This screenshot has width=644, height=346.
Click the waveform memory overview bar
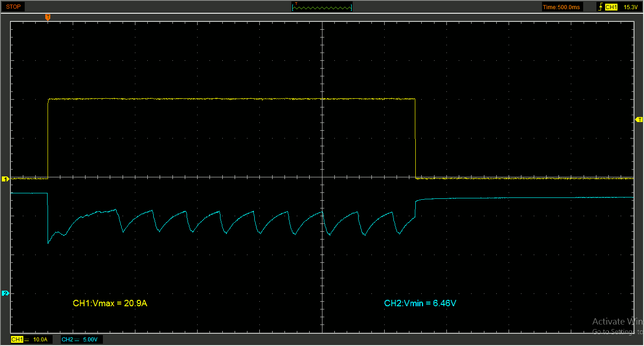coord(322,7)
